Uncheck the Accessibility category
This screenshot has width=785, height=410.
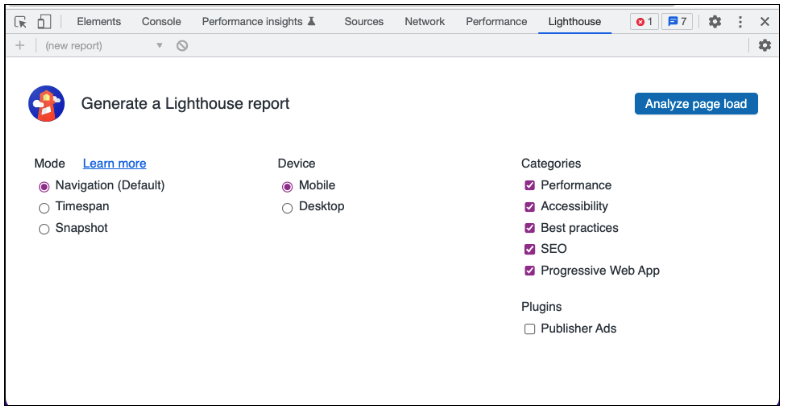(530, 207)
